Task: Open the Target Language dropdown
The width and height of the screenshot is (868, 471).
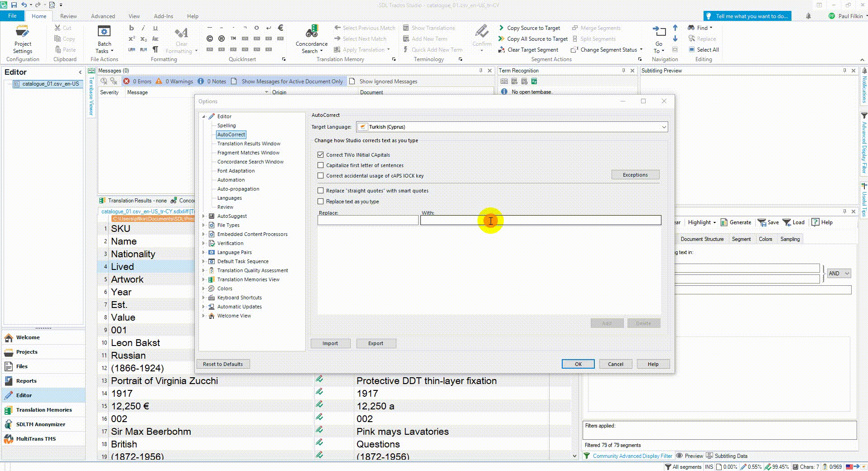Action: pos(663,127)
